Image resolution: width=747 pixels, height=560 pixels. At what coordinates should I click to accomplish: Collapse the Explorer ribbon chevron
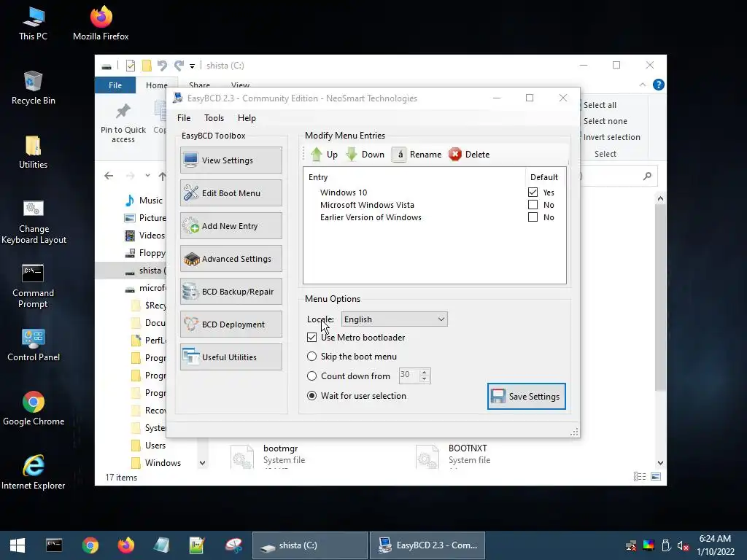coord(642,85)
